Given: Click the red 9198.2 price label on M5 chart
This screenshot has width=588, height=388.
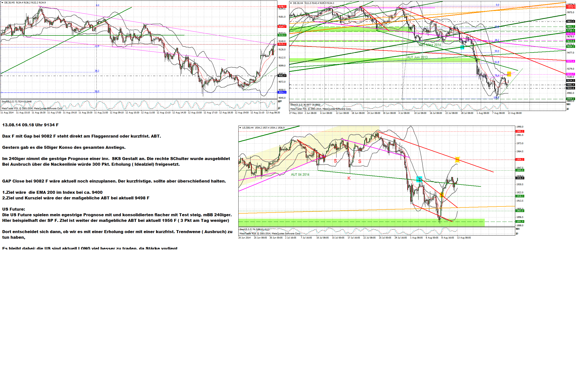Looking at the screenshot, I should (282, 7).
